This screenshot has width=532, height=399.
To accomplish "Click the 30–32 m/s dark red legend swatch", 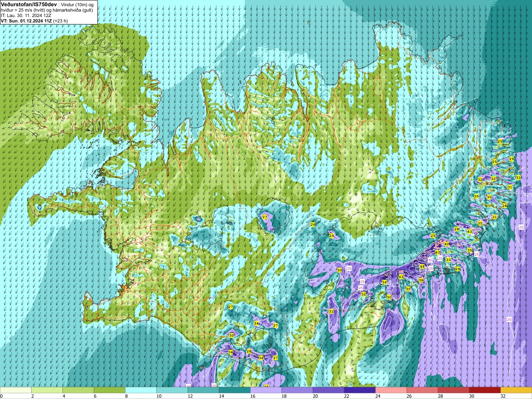I will 485,390.
